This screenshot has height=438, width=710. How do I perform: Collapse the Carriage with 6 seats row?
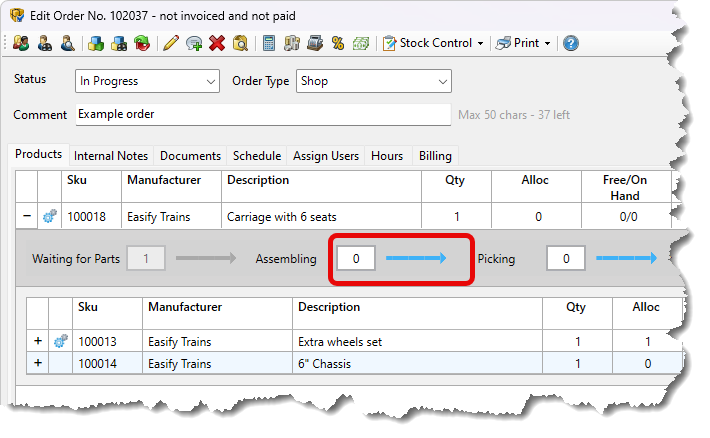click(26, 216)
